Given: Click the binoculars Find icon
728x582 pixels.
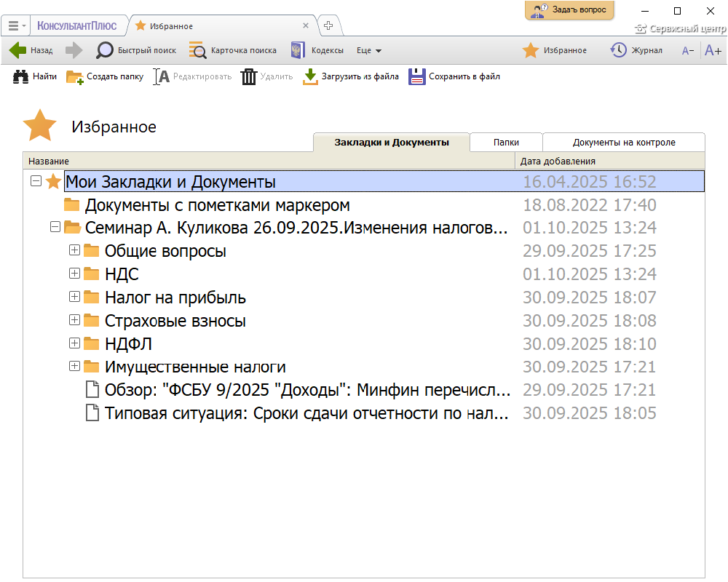Looking at the screenshot, I should [x=21, y=76].
